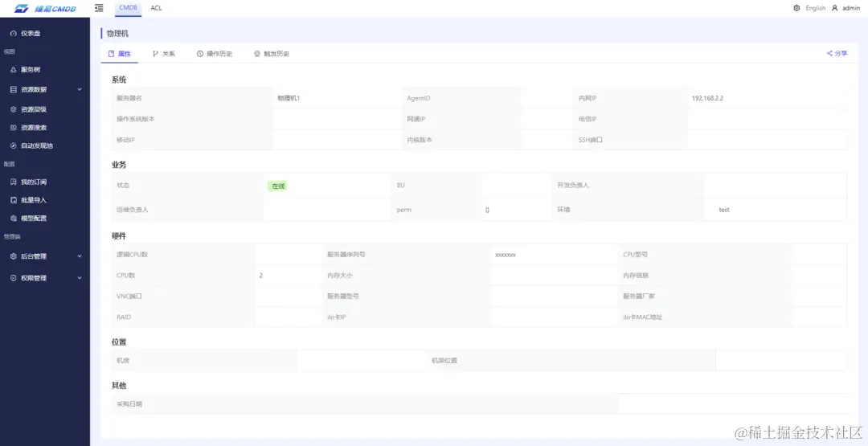Click the 开发负责人 field label
The height and width of the screenshot is (446, 868).
point(574,186)
